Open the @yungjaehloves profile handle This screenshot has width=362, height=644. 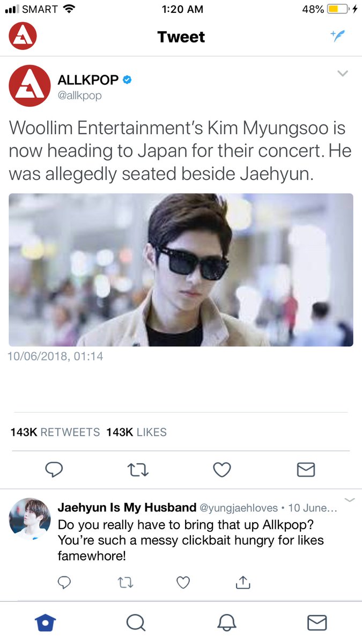point(239,508)
